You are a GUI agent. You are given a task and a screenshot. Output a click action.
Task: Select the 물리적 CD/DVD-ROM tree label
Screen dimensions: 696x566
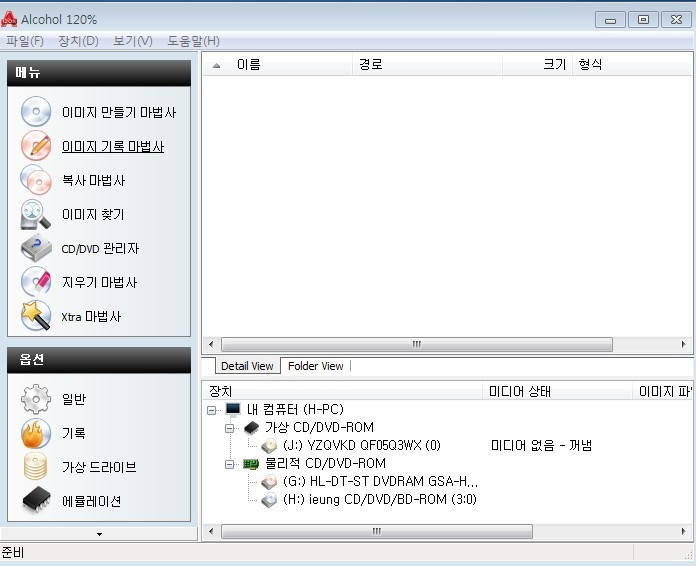[x=325, y=463]
